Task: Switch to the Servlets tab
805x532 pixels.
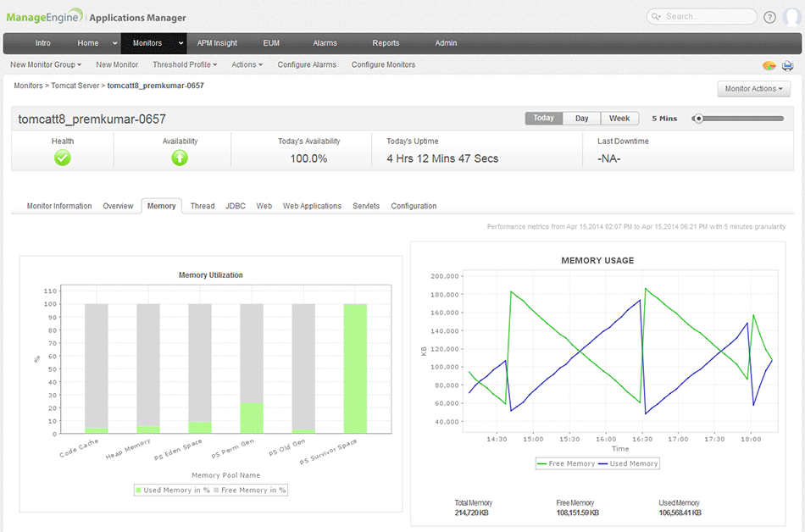Action: tap(366, 206)
